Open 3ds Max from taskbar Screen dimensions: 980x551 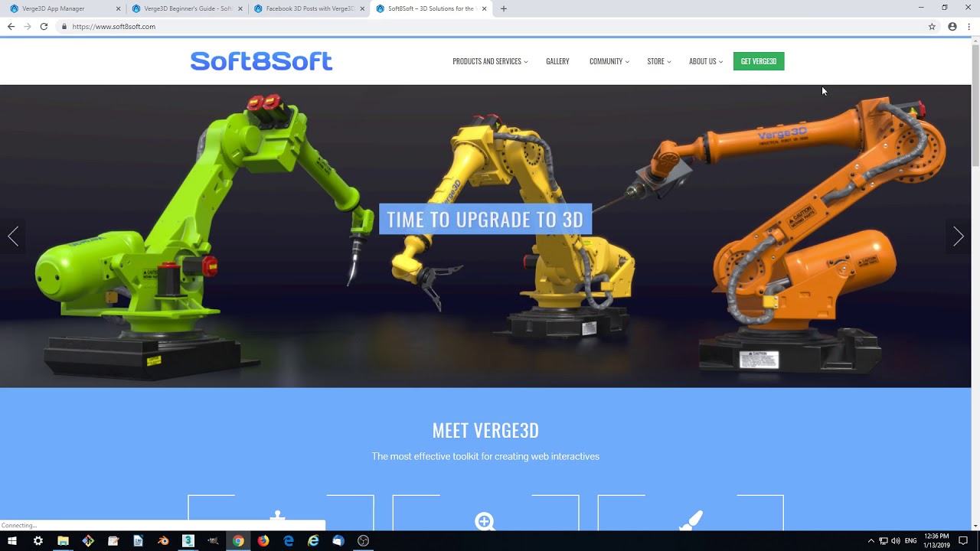(188, 540)
